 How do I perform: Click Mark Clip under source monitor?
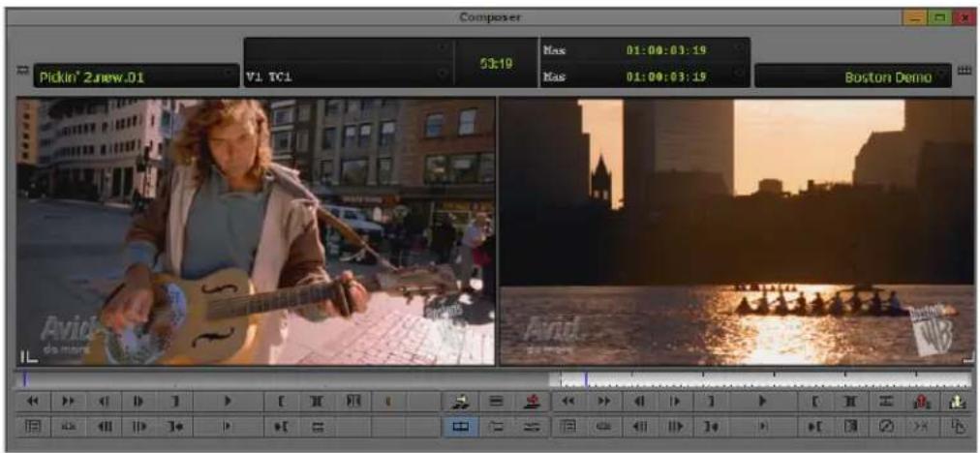tap(319, 401)
